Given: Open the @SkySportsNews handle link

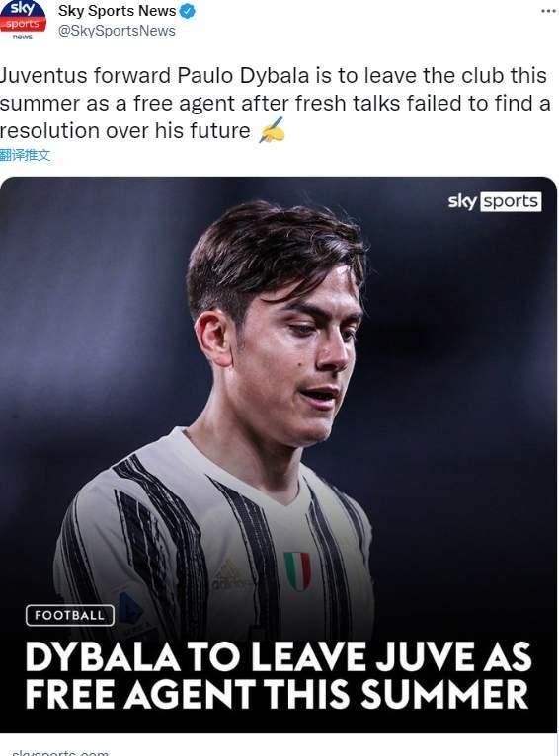Looking at the screenshot, I should [x=117, y=31].
